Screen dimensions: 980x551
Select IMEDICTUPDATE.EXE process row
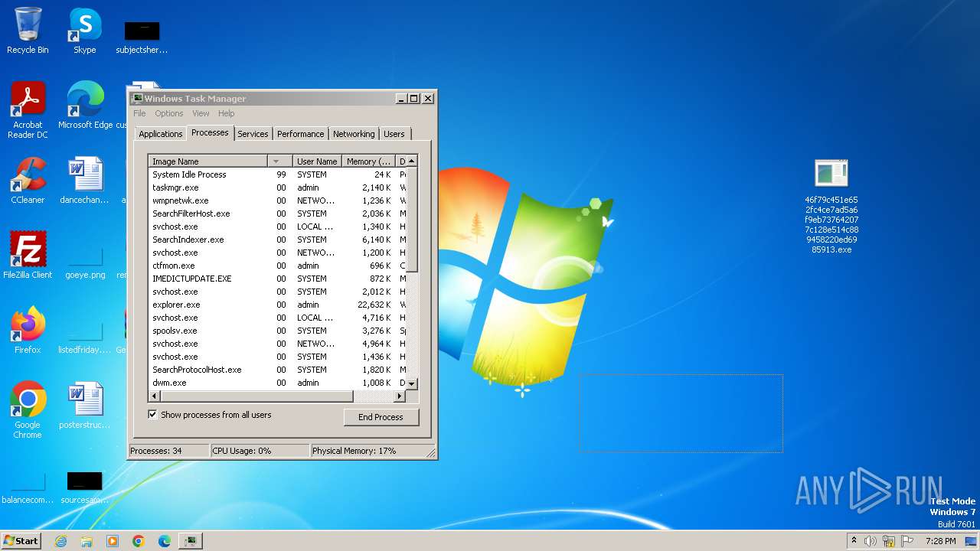pos(276,279)
